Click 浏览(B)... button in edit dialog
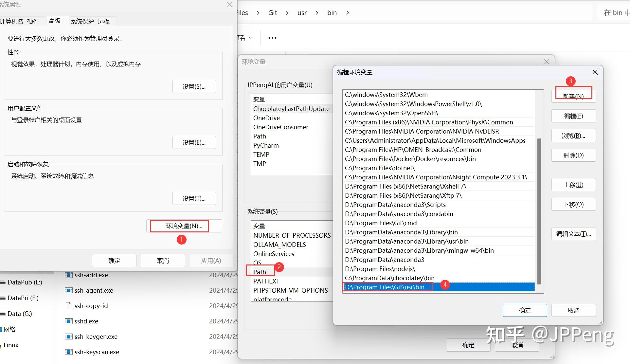Screen dimensions: 630x364 coord(573,136)
